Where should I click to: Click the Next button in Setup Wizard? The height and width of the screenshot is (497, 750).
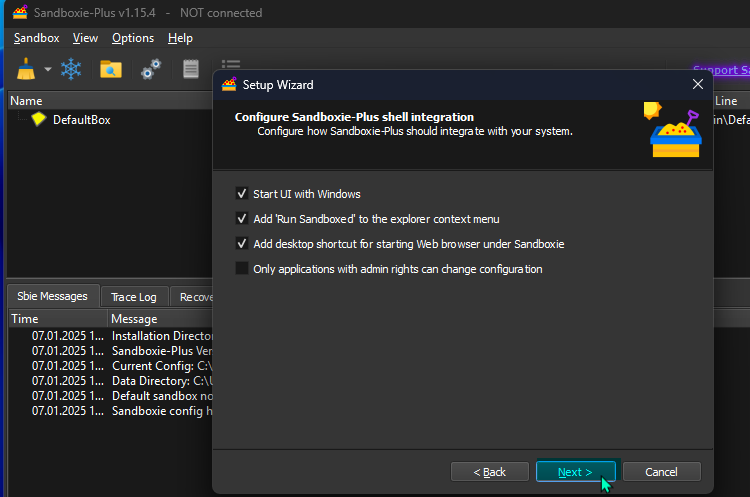click(575, 472)
